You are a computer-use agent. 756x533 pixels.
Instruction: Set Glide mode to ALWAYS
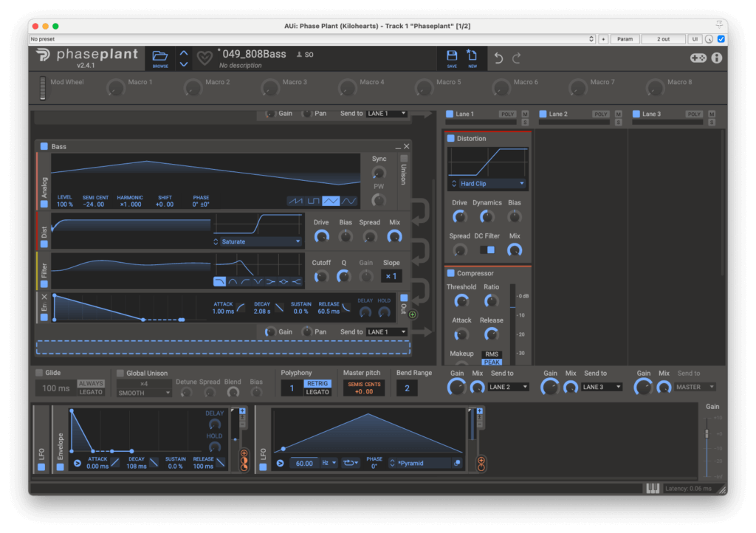pos(91,384)
